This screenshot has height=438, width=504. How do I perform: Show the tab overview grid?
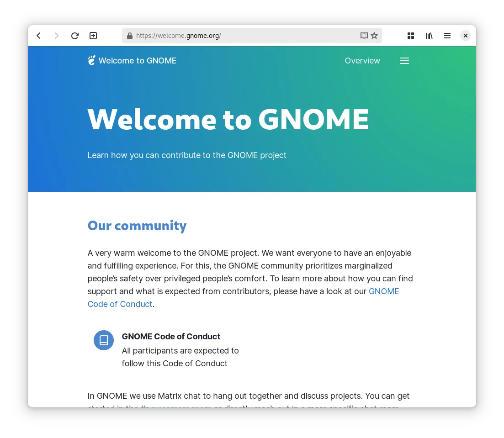(x=411, y=36)
